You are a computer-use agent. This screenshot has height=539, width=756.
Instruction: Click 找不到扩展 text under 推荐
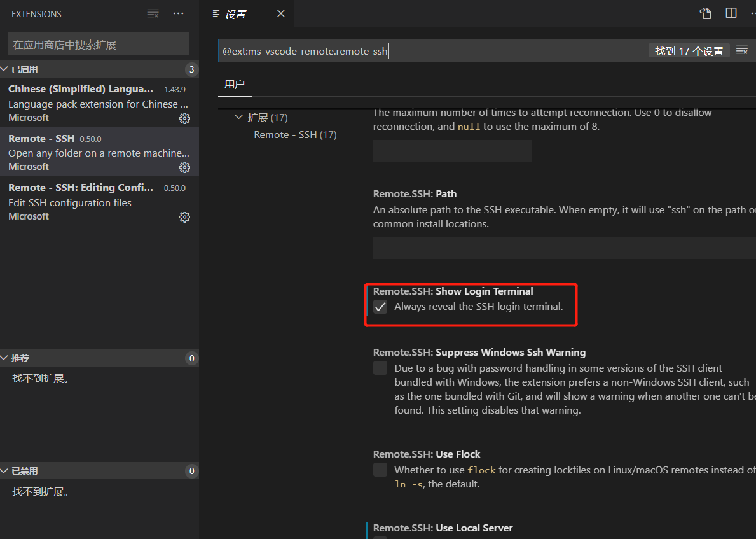(x=41, y=378)
